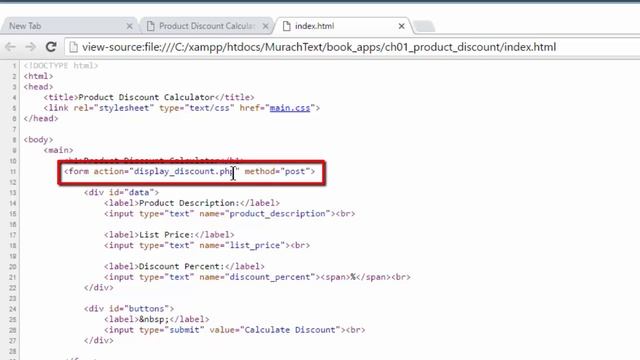This screenshot has width=640, height=360.
Task: Click the page icon in the address bar
Action: 73,47
